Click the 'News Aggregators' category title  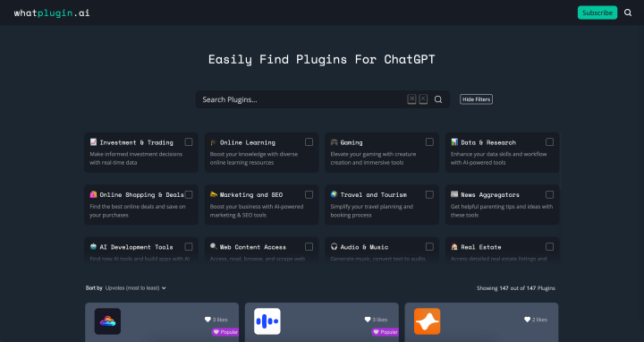point(490,195)
